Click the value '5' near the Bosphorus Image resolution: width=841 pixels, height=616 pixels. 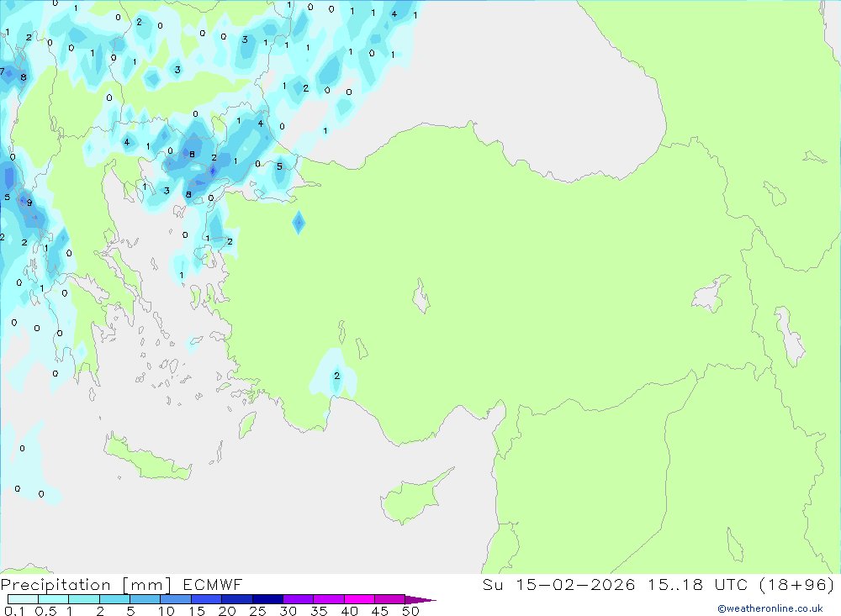pos(279,166)
